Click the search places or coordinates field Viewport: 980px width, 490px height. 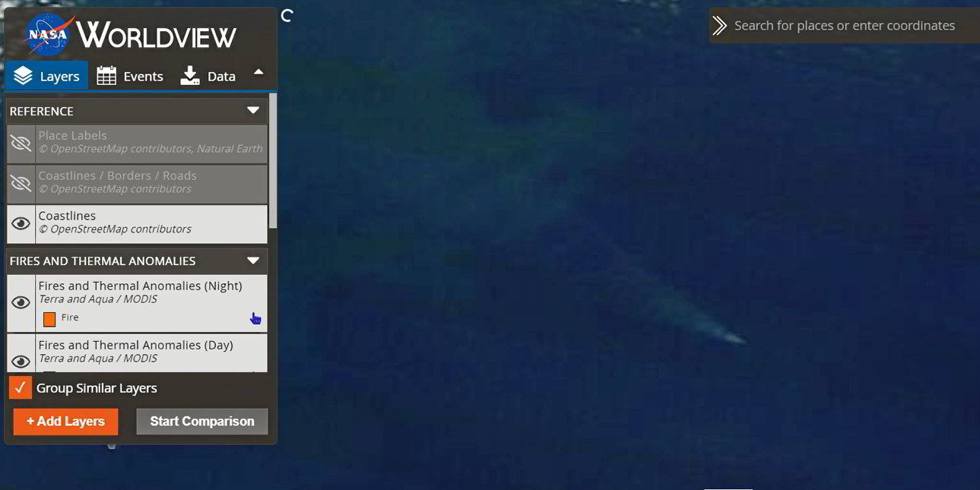click(844, 26)
